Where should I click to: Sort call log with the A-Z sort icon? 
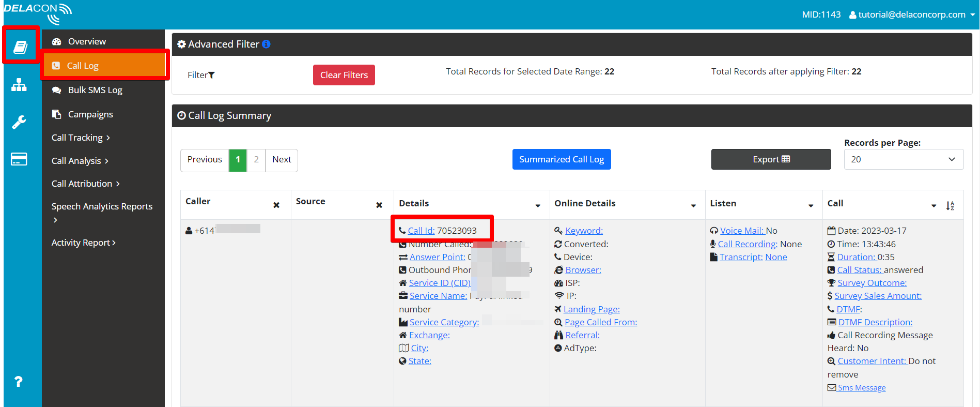click(x=950, y=206)
